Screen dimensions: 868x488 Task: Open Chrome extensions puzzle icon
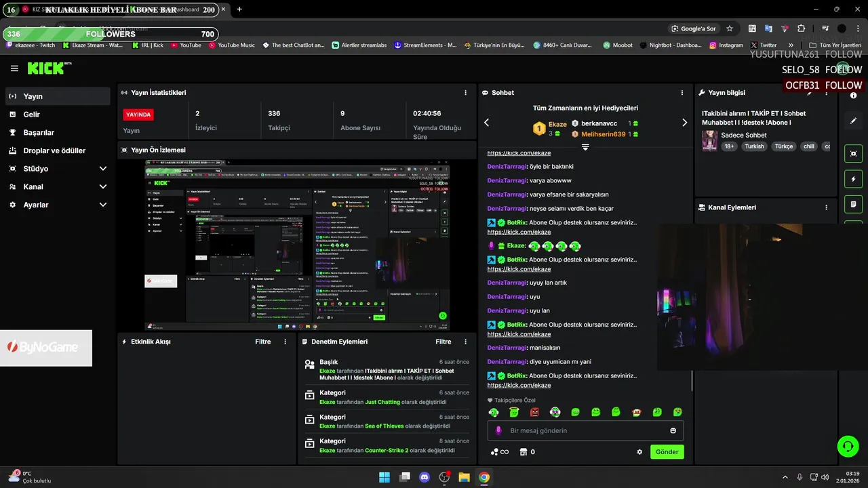[801, 28]
